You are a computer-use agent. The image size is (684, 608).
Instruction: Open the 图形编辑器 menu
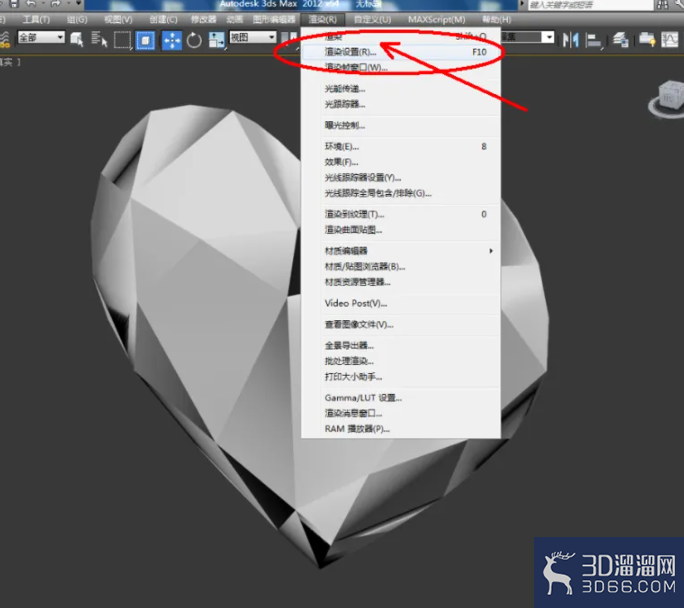click(x=274, y=20)
